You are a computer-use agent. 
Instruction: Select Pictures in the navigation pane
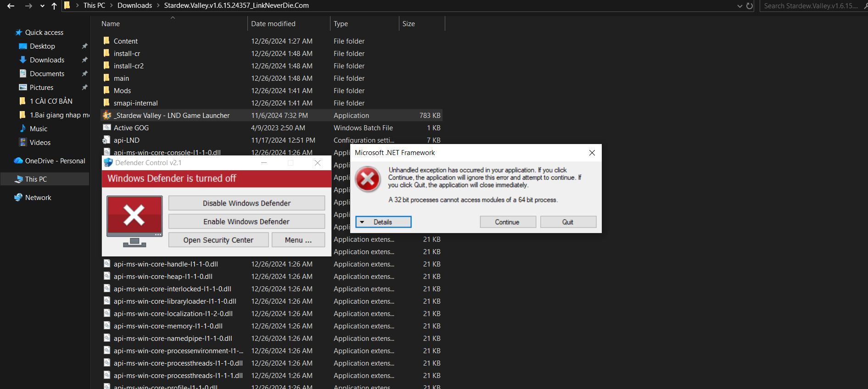[41, 88]
